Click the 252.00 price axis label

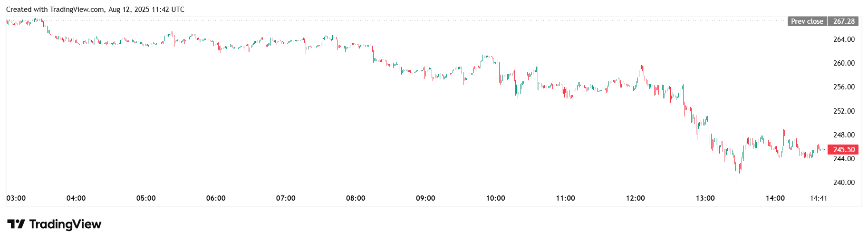[x=844, y=111]
